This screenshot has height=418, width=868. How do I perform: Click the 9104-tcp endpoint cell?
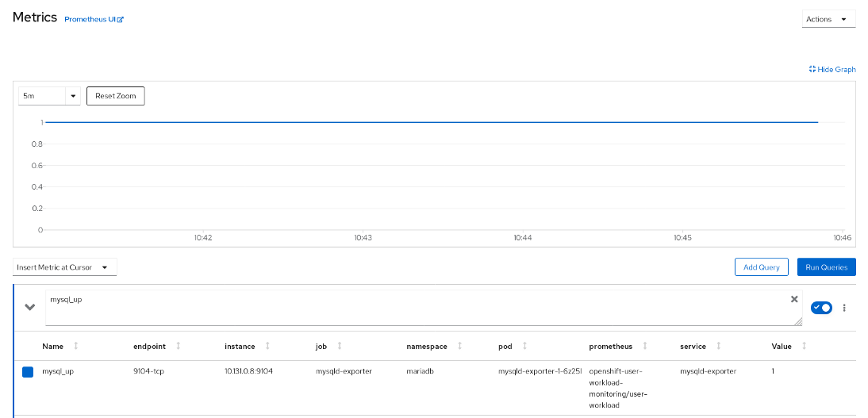pos(148,371)
